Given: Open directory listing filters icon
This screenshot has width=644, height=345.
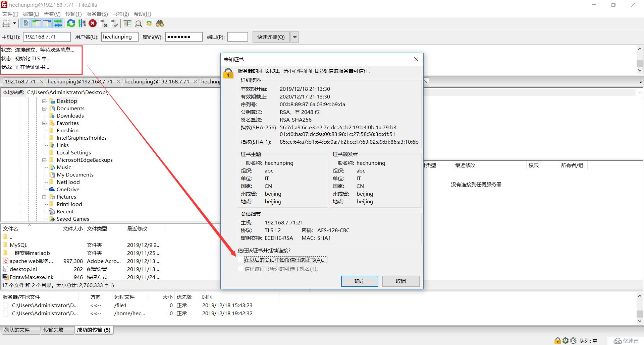Looking at the screenshot, I should point(127,23).
